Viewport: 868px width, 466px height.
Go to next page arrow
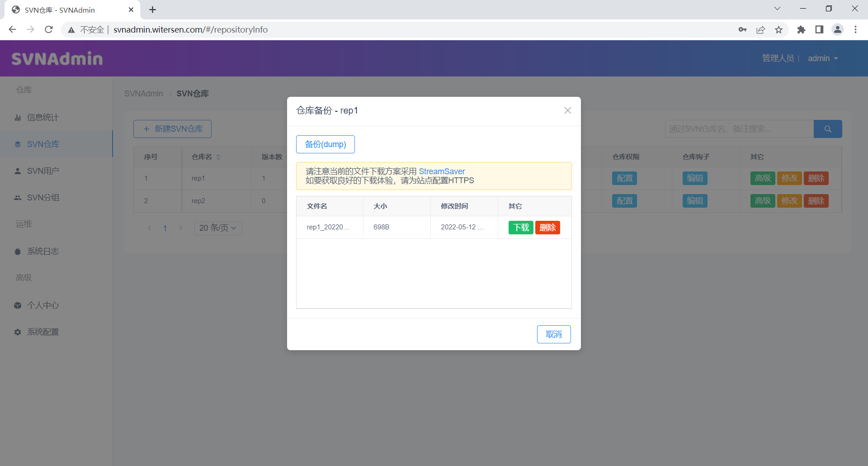pyautogui.click(x=181, y=228)
